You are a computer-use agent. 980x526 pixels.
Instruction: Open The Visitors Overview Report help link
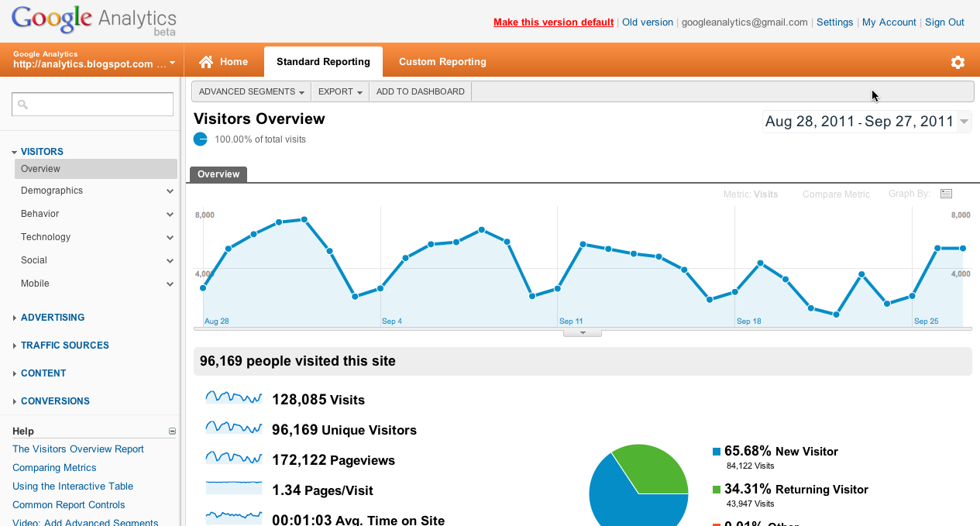[78, 449]
